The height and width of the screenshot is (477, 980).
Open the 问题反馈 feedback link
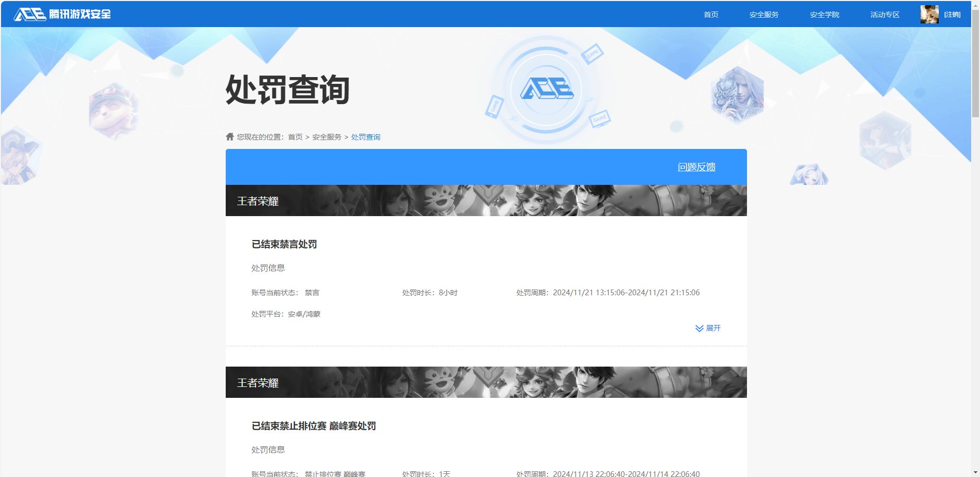(x=696, y=167)
